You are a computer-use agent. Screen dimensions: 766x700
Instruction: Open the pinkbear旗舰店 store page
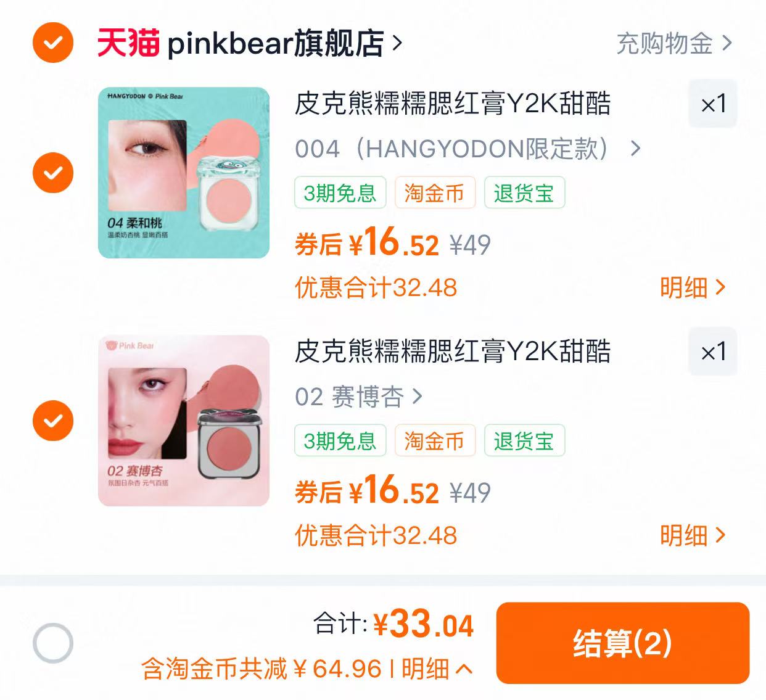[x=284, y=43]
